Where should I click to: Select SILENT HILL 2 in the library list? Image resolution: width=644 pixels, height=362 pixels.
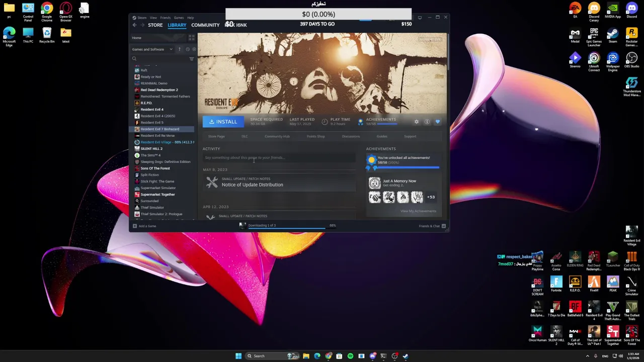(151, 149)
